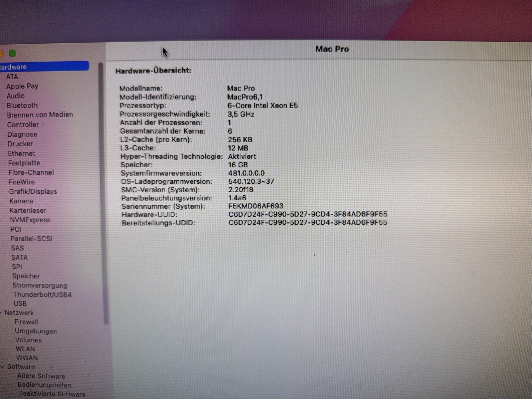The width and height of the screenshot is (532, 399).
Task: Open the SPI entry
Action: (17, 267)
